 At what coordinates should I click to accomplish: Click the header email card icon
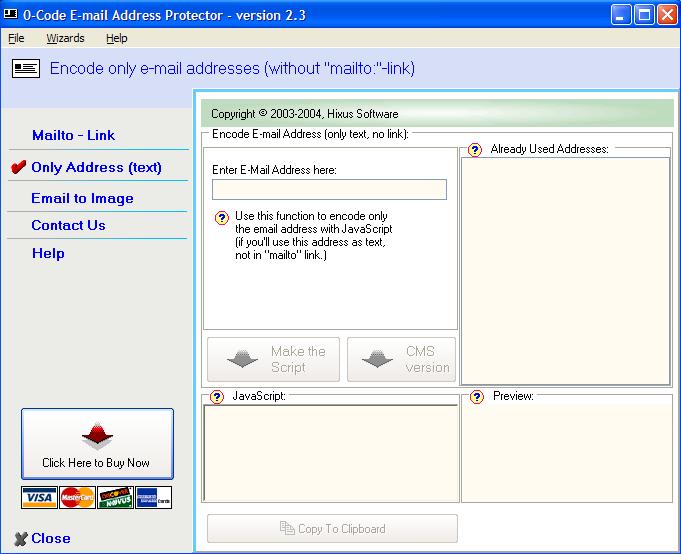pos(26,69)
